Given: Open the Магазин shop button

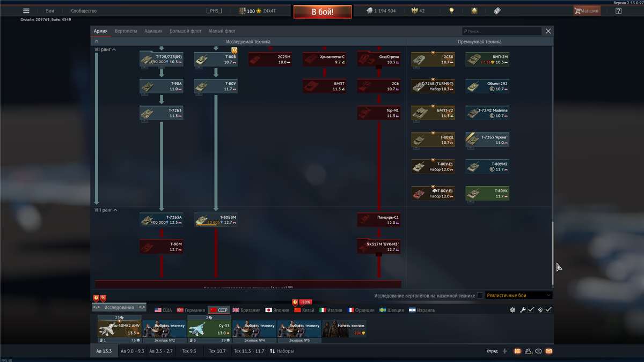Looking at the screenshot, I should coord(587,11).
